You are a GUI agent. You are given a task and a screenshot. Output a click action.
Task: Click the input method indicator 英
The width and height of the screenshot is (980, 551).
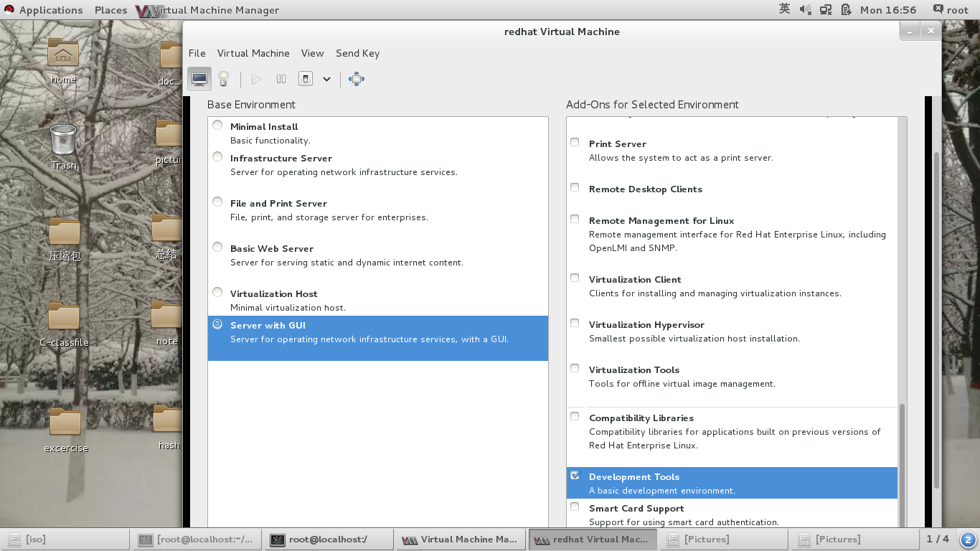coord(784,9)
